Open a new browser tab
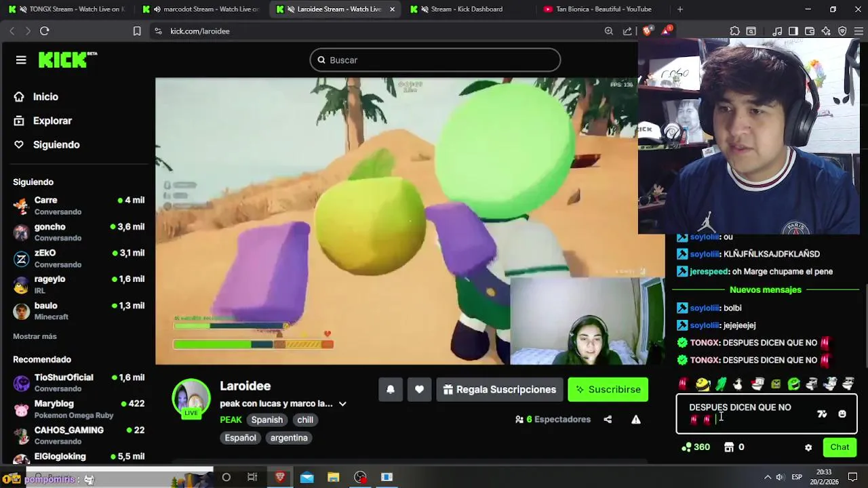This screenshot has width=868, height=488. (x=680, y=9)
